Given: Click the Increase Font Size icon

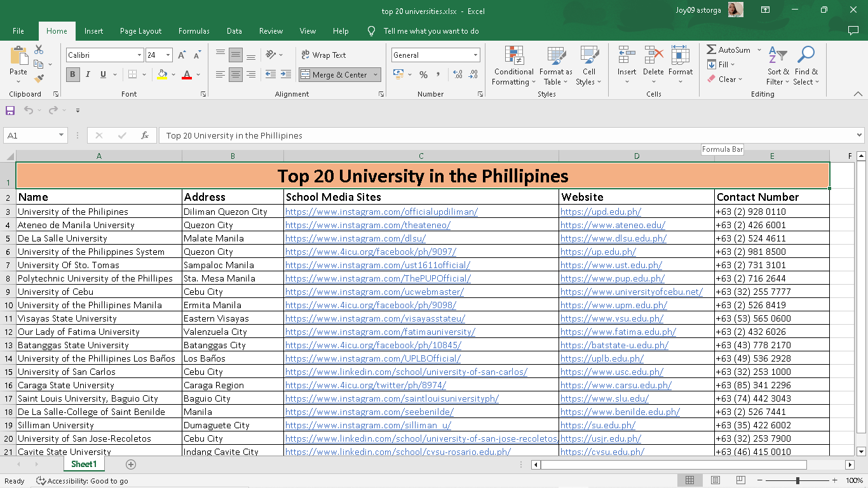Looking at the screenshot, I should click(182, 55).
